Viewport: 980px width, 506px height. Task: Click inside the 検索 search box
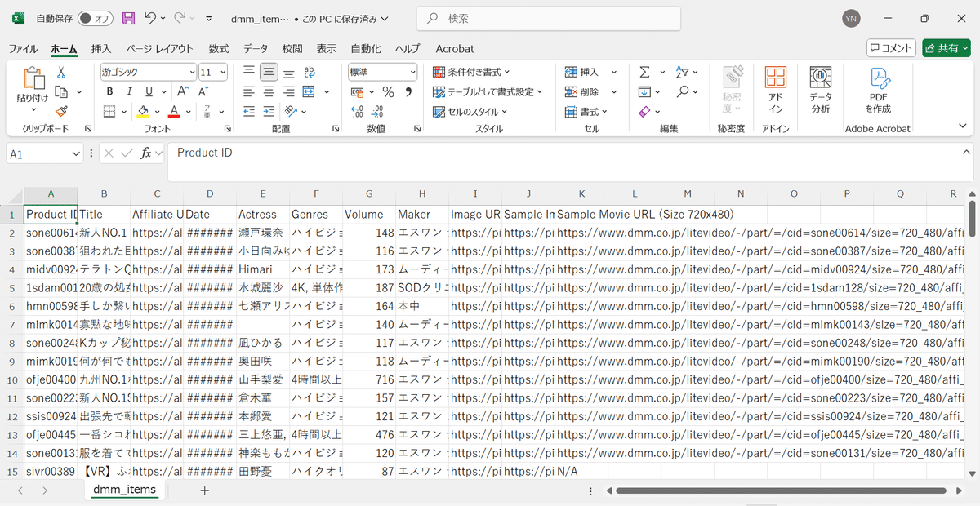coord(547,18)
